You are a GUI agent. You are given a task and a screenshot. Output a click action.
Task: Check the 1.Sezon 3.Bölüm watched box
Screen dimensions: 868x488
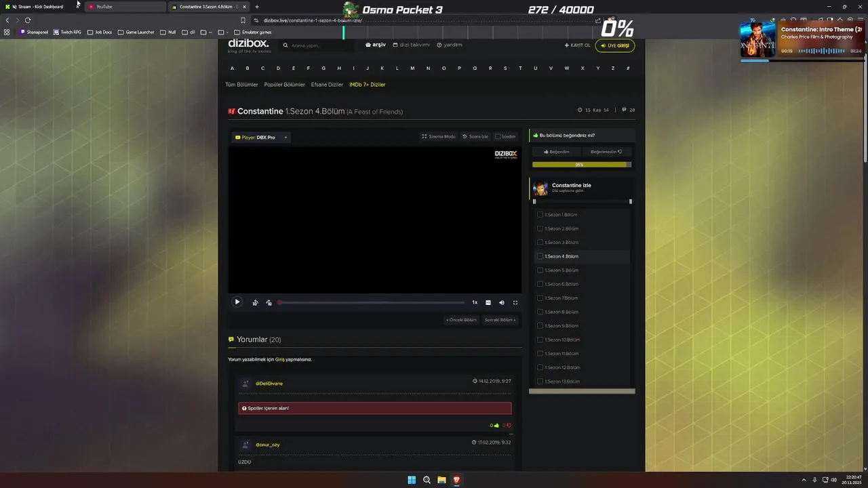tap(540, 243)
